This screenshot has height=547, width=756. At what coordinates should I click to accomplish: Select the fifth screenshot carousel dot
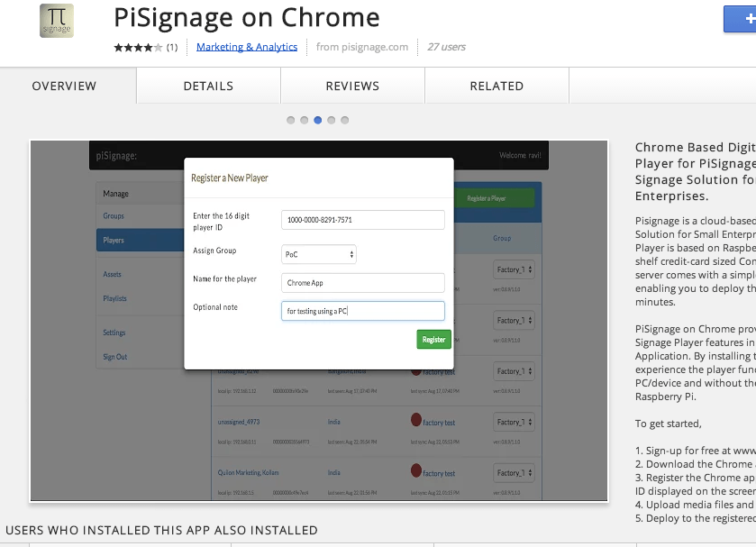coord(344,120)
